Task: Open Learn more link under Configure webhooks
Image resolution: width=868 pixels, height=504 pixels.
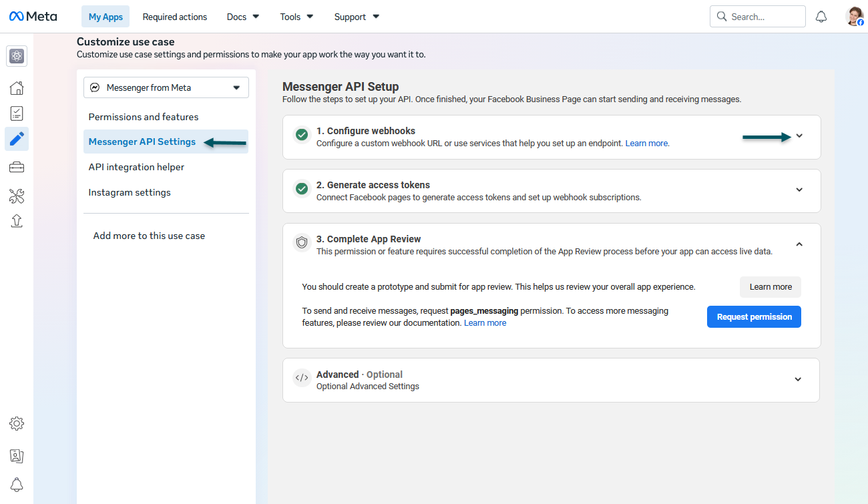Action: coord(646,144)
